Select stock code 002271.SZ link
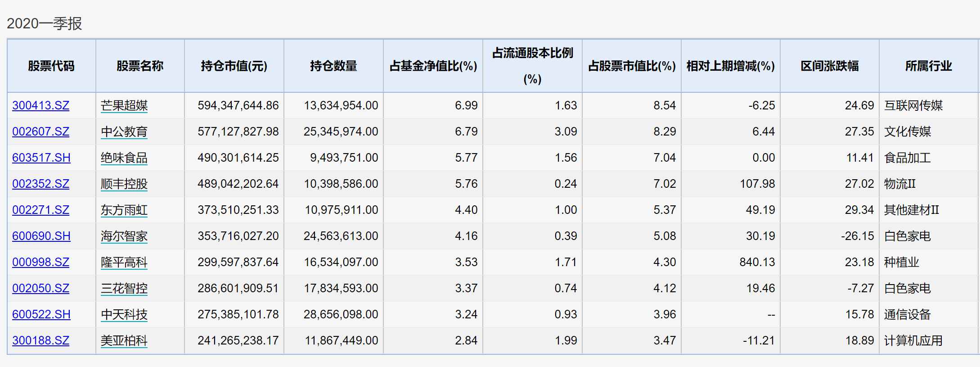Image resolution: width=980 pixels, height=367 pixels. (x=40, y=210)
